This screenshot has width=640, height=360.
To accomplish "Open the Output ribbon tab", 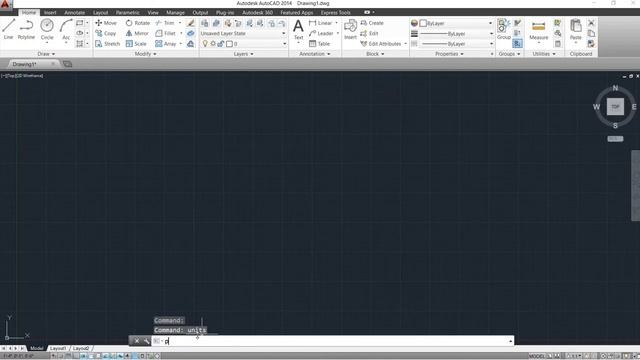I will pos(200,13).
